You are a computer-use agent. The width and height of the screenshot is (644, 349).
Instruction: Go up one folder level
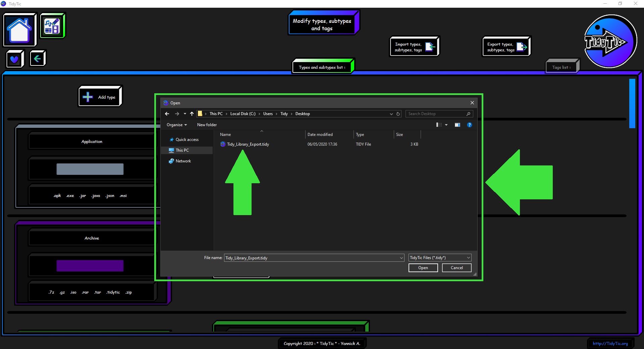pos(192,114)
